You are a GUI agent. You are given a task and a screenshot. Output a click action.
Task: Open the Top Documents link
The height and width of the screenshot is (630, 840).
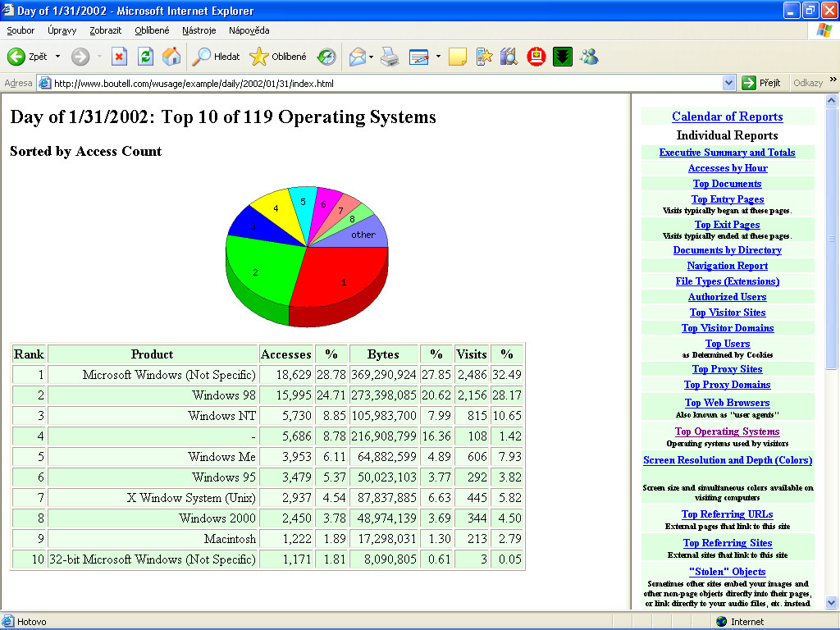(x=727, y=183)
